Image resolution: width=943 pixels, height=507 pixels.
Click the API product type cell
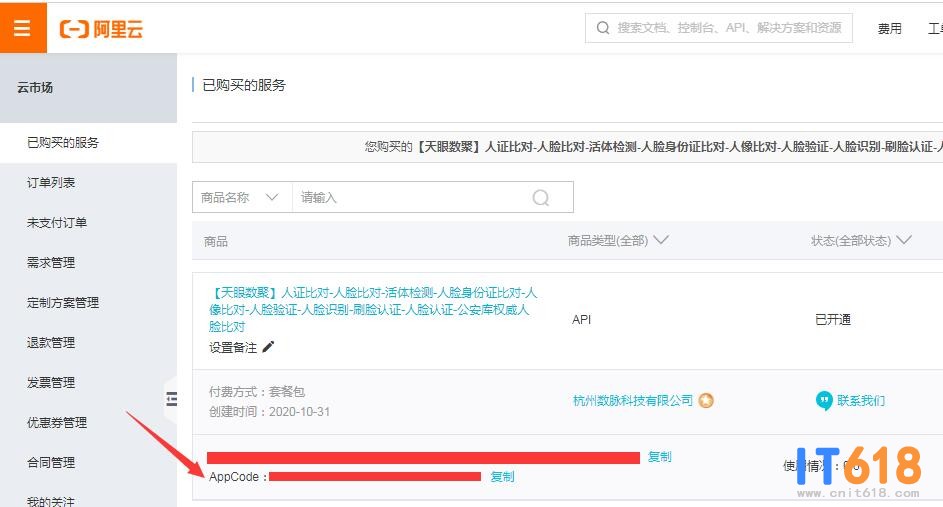[x=582, y=319]
